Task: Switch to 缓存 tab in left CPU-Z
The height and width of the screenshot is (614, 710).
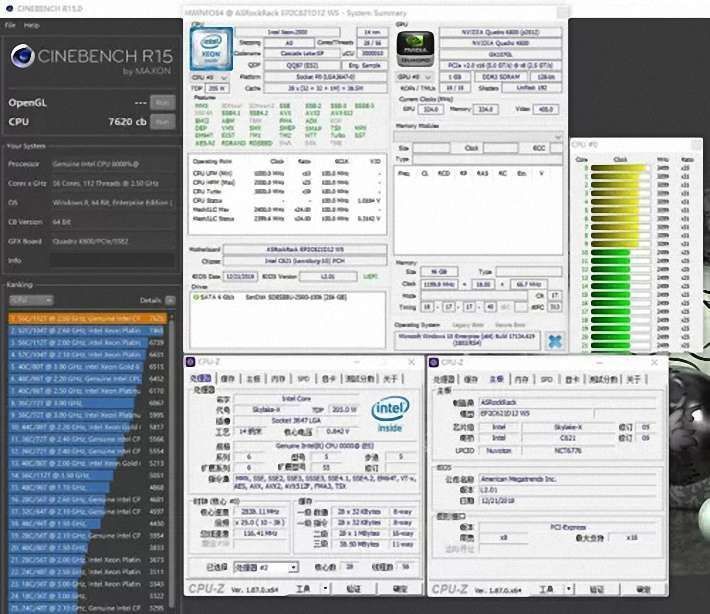Action: [x=228, y=379]
